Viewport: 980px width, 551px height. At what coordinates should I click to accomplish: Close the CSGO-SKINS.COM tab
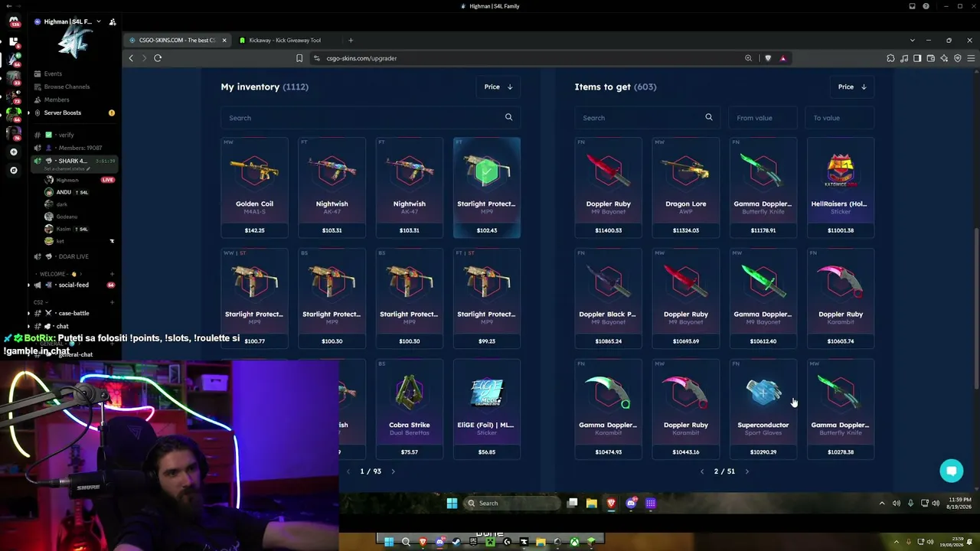[224, 40]
